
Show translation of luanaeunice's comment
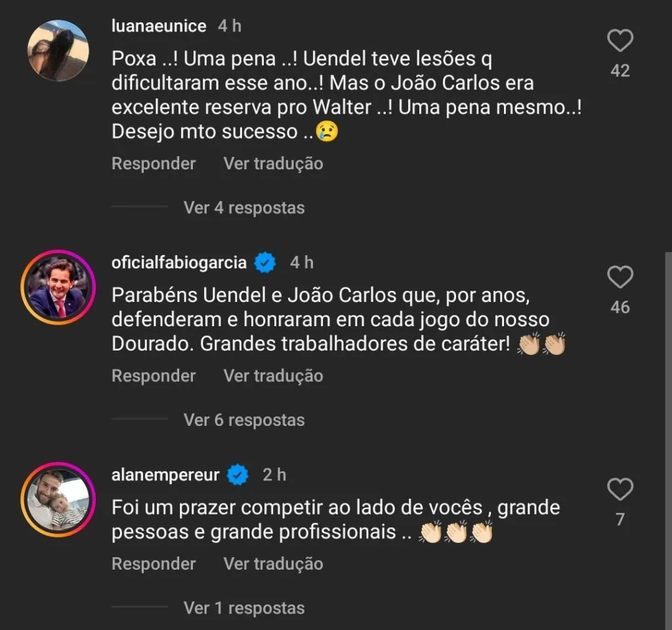pos(273,163)
